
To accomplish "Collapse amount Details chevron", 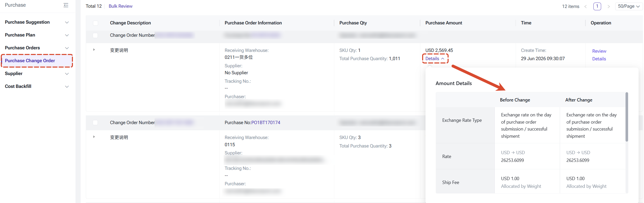I will pyautogui.click(x=443, y=59).
